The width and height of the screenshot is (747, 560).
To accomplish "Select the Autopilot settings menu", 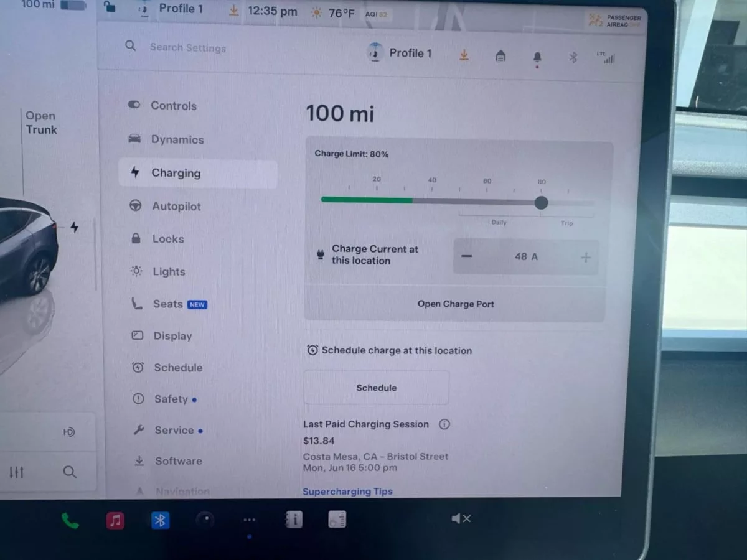I will 176,206.
